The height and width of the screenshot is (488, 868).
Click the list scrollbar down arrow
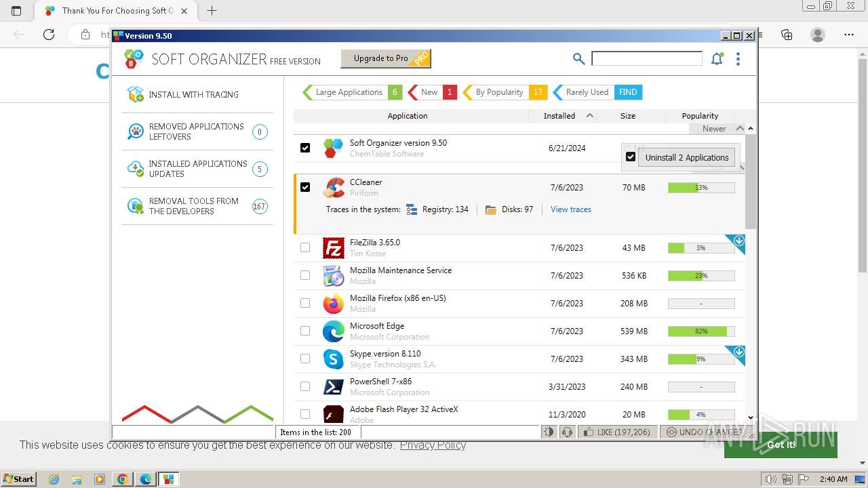(750, 418)
